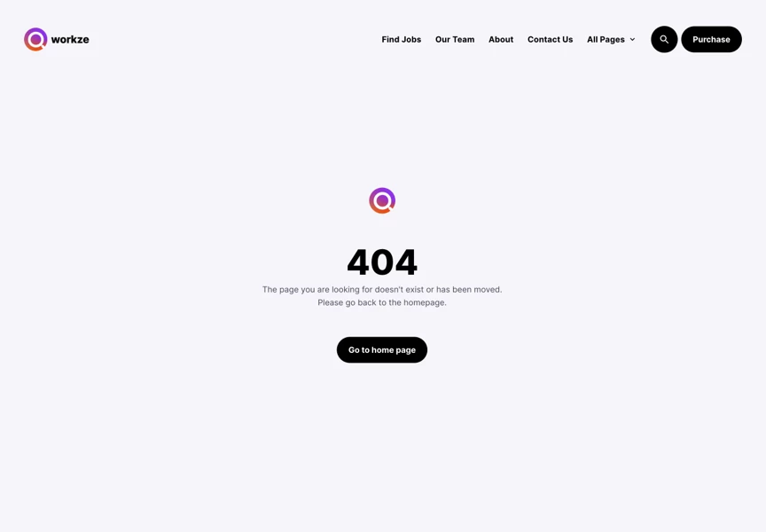Viewport: 766px width, 532px height.
Task: Open the Find Jobs page
Action: (401, 40)
